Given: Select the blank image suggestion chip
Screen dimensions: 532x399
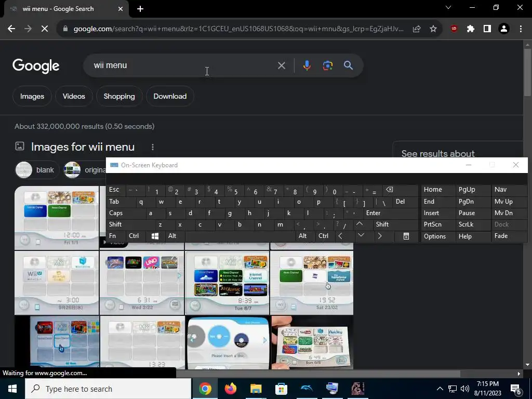Looking at the screenshot, I should [37, 170].
